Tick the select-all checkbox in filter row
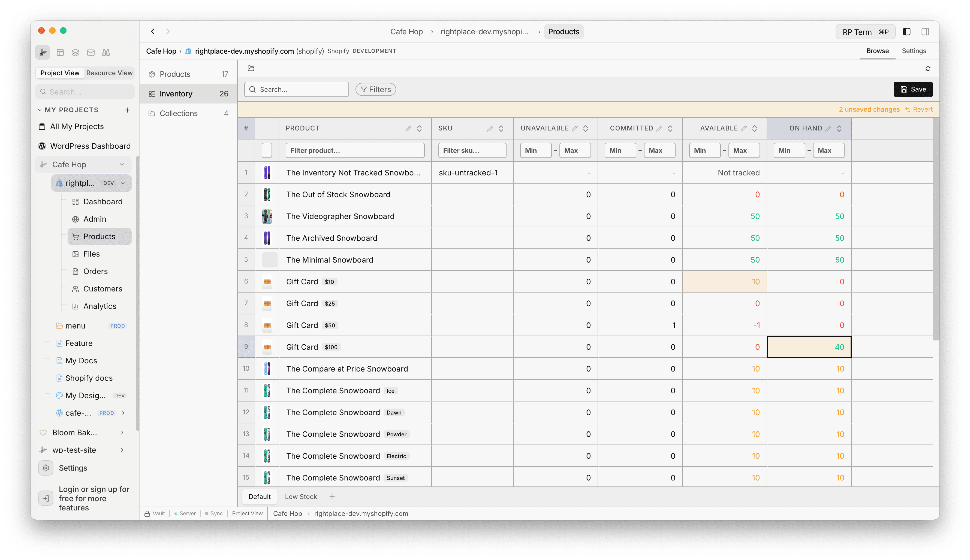The width and height of the screenshot is (970, 560). [267, 150]
